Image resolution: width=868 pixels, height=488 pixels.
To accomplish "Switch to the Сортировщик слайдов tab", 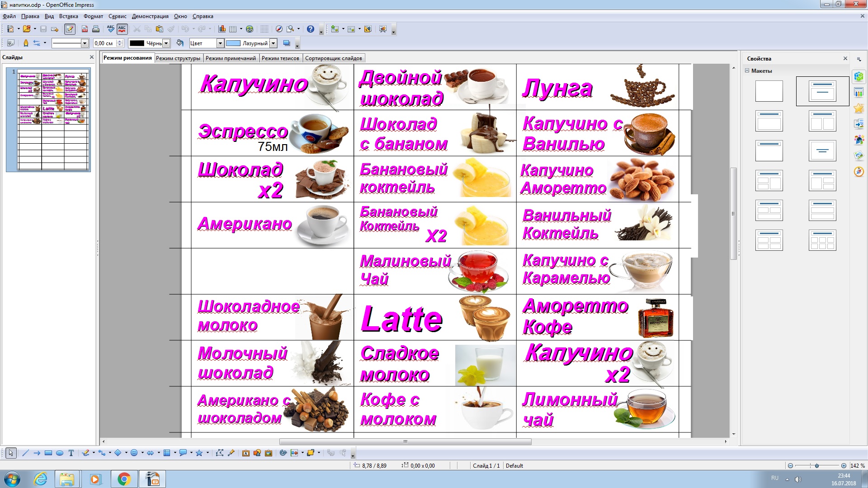I will [x=333, y=58].
